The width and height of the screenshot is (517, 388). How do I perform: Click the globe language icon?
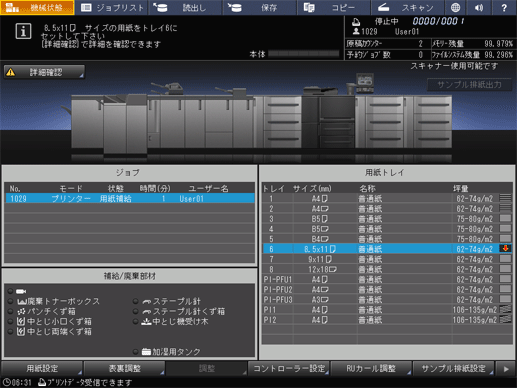point(455,7)
